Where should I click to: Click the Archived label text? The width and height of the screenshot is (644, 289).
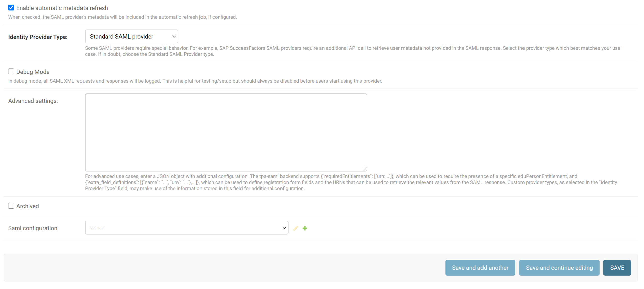(x=28, y=206)
